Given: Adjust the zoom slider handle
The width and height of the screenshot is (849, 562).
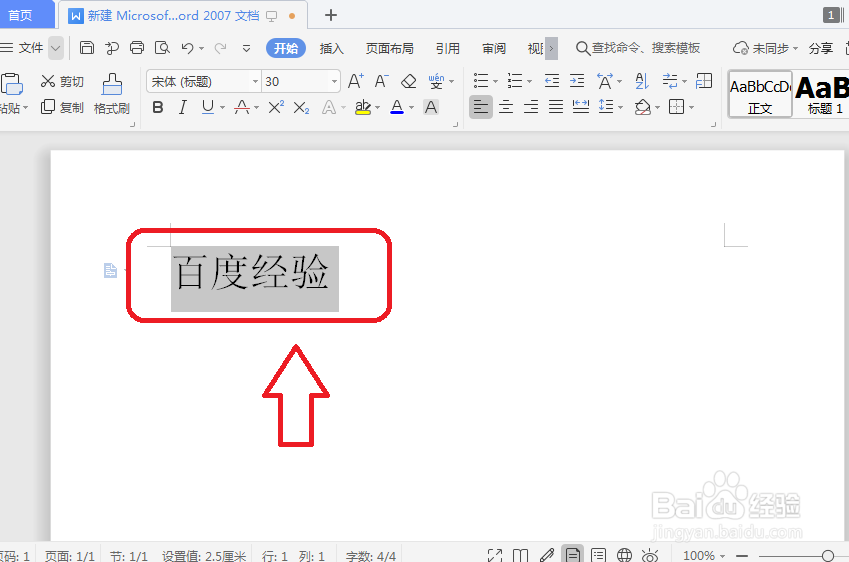Looking at the screenshot, I should pos(827,556).
